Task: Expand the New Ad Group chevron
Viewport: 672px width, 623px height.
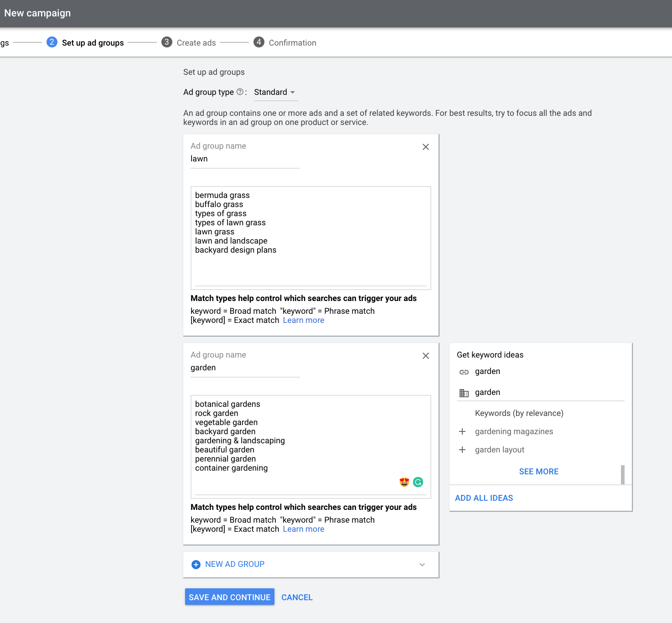Action: tap(422, 564)
